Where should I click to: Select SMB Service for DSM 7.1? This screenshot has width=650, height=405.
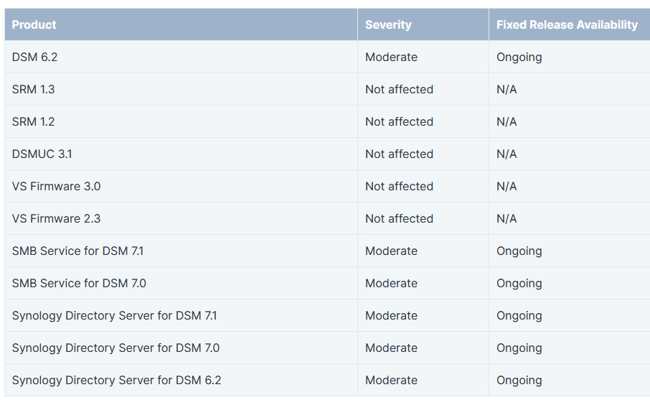(x=78, y=251)
